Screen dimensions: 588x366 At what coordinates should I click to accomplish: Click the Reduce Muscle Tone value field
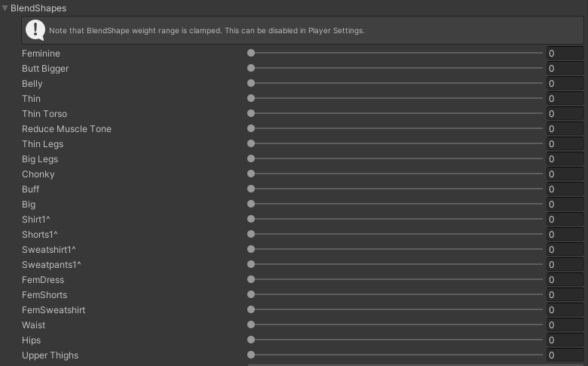point(565,129)
